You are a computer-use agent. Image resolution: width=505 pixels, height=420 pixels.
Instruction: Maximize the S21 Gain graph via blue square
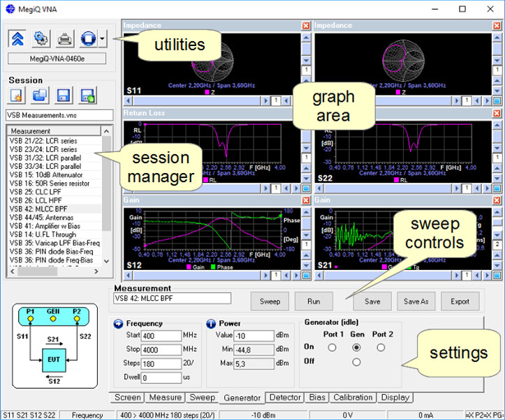click(x=497, y=276)
